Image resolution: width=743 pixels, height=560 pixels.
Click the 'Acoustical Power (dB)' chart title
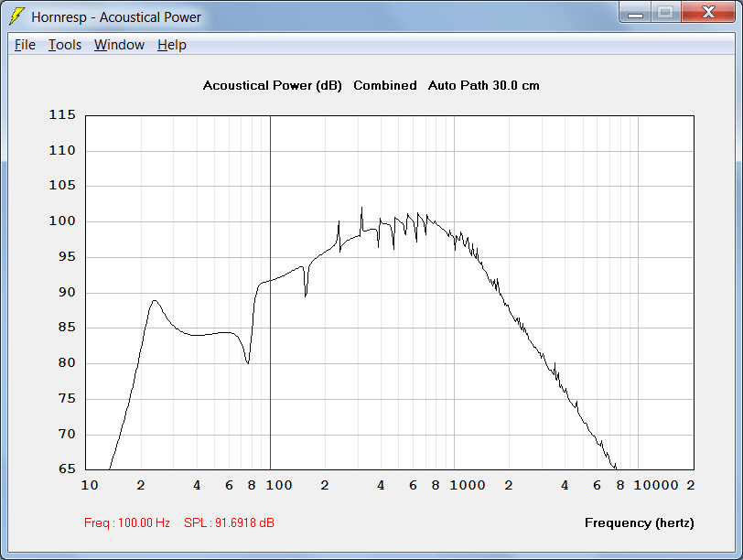pos(272,85)
